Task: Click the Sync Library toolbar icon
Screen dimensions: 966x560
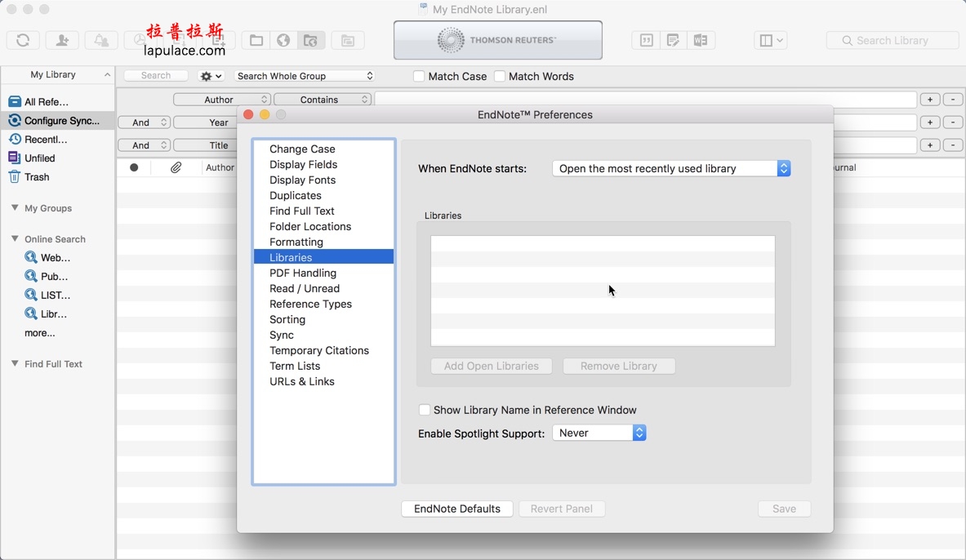Action: click(x=23, y=40)
